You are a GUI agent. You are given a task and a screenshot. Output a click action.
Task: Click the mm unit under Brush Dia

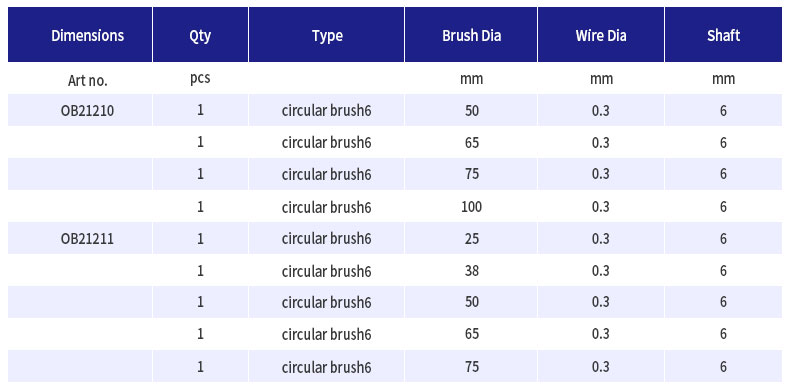point(471,79)
